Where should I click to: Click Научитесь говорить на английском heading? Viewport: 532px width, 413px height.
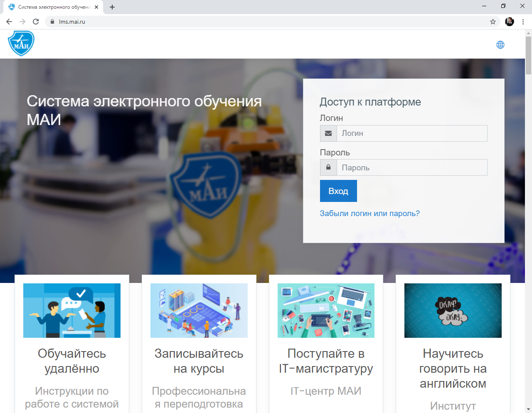453,369
